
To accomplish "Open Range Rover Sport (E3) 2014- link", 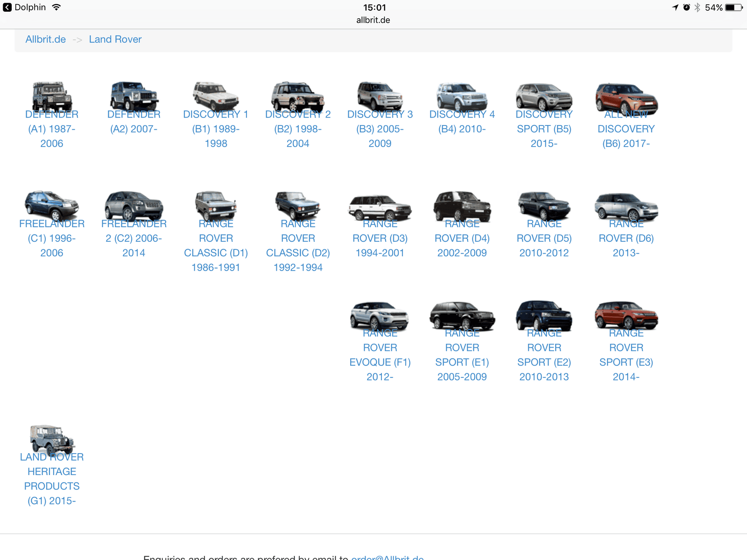I will pos(627,355).
